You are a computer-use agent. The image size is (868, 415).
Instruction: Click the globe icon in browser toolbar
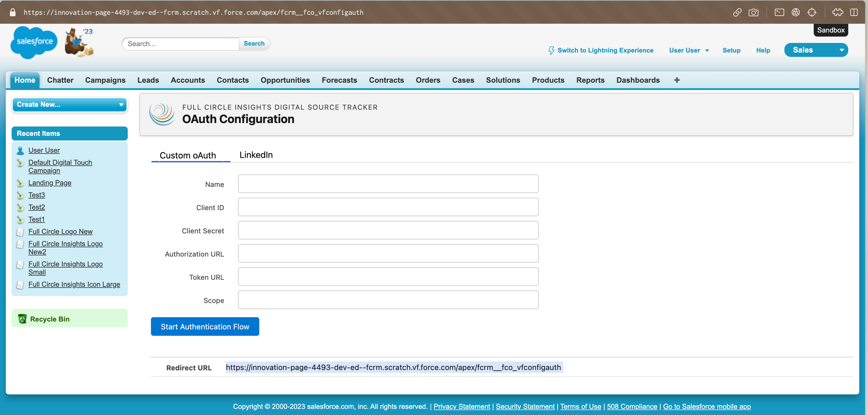(796, 13)
